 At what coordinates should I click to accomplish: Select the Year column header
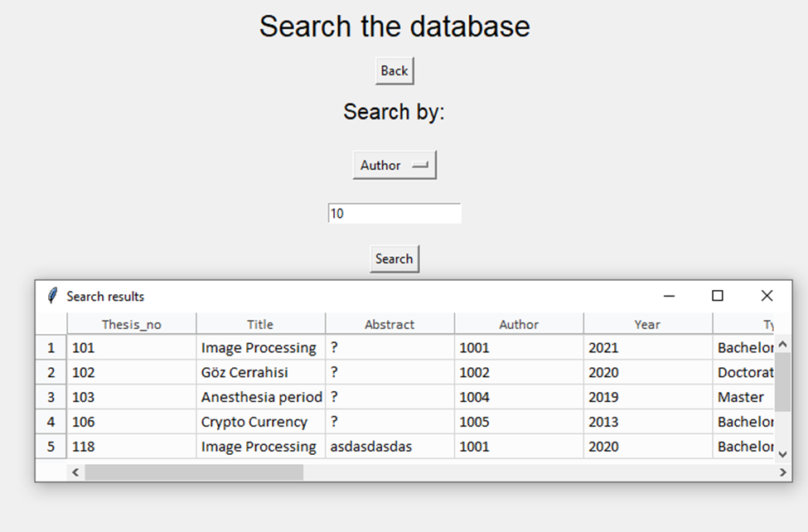pos(647,324)
